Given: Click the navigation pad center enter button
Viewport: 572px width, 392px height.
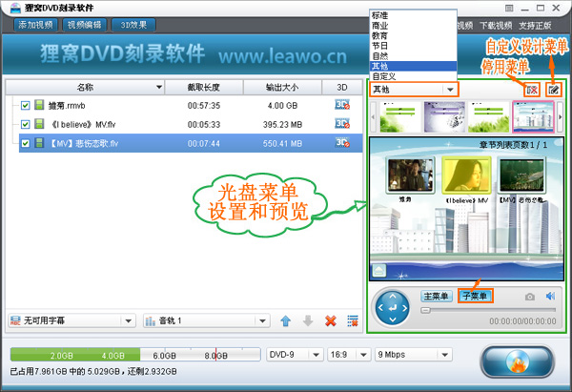Looking at the screenshot, I should (x=393, y=308).
